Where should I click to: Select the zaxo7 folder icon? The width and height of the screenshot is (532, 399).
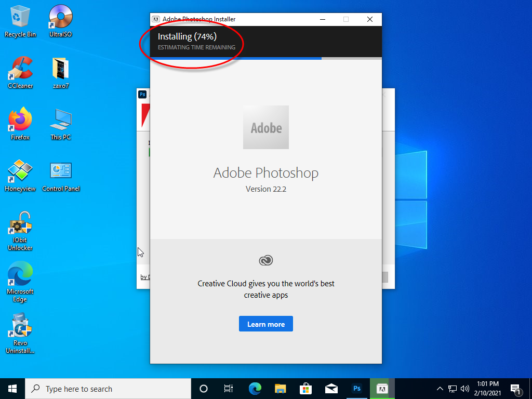pos(61,73)
